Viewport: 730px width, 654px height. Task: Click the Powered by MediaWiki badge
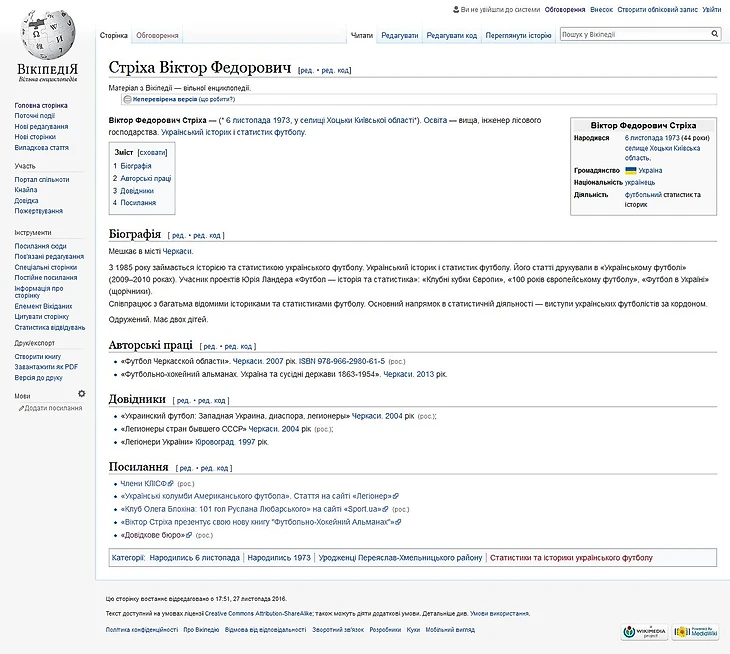coord(695,631)
